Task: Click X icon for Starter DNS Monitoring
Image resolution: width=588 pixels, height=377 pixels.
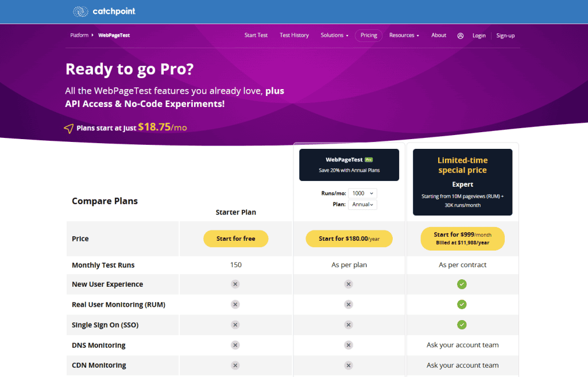Action: pos(235,345)
